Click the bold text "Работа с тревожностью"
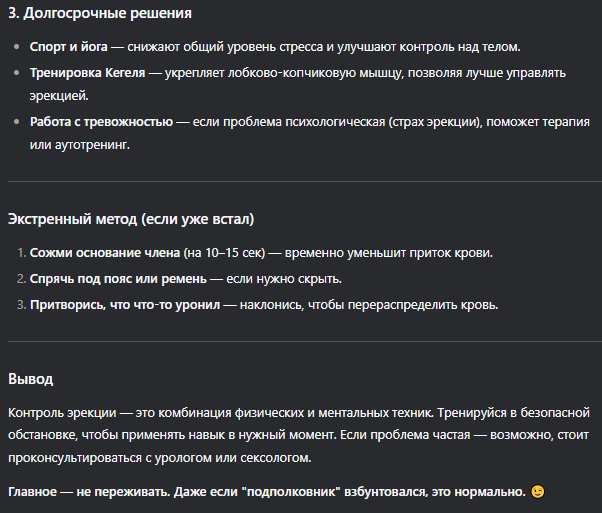Screen dimensions: 602x513 tap(101, 122)
